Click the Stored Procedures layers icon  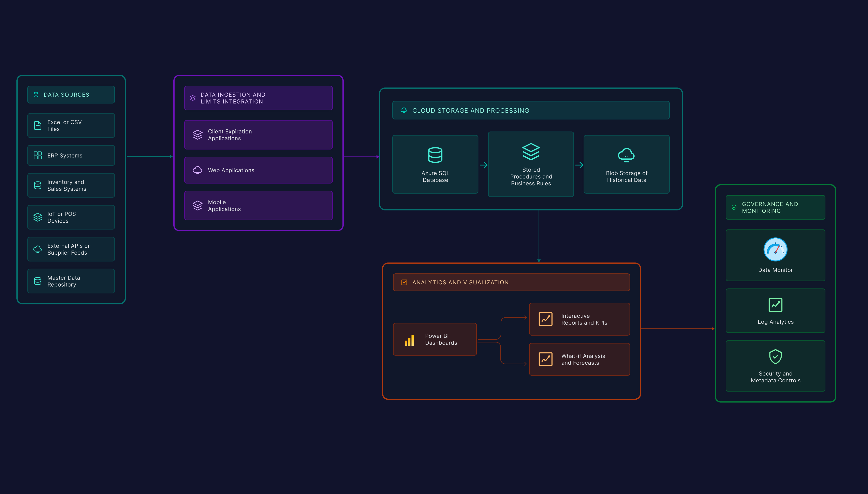coord(531,152)
